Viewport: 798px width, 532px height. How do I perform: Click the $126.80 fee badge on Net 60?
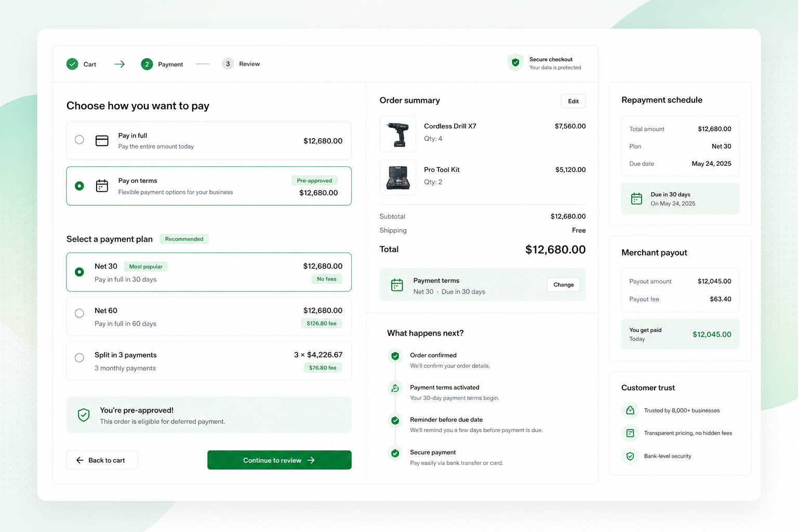click(322, 323)
